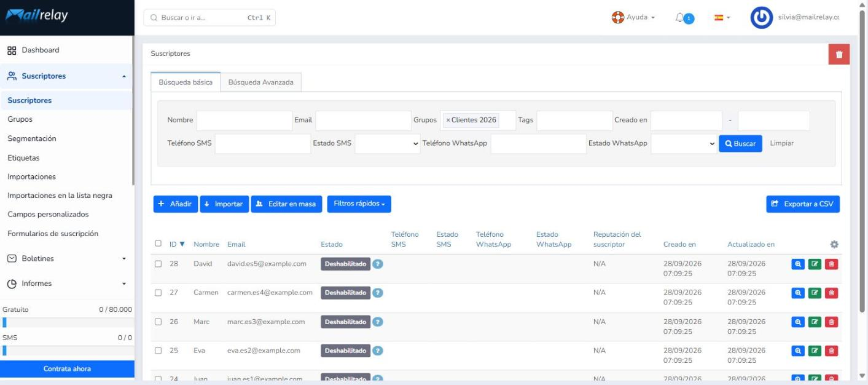Screen dimensions: 868x385
Task: Open the Estado SMS dropdown
Action: click(388, 144)
